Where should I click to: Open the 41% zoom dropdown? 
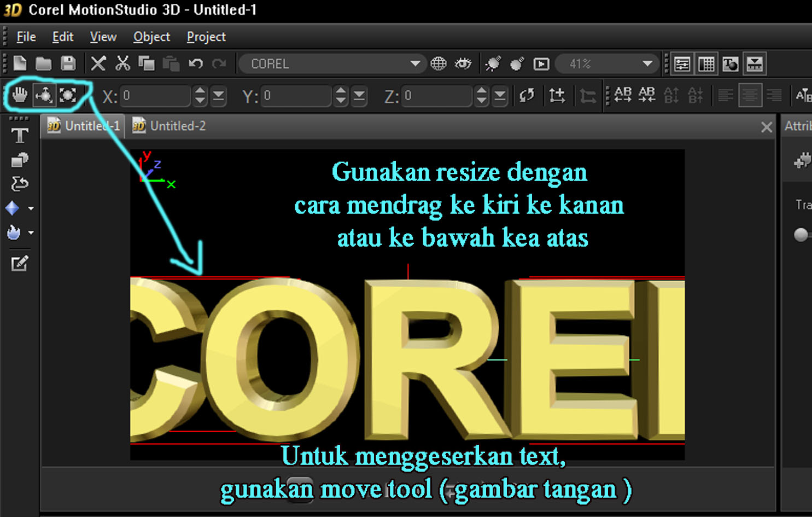pyautogui.click(x=647, y=64)
